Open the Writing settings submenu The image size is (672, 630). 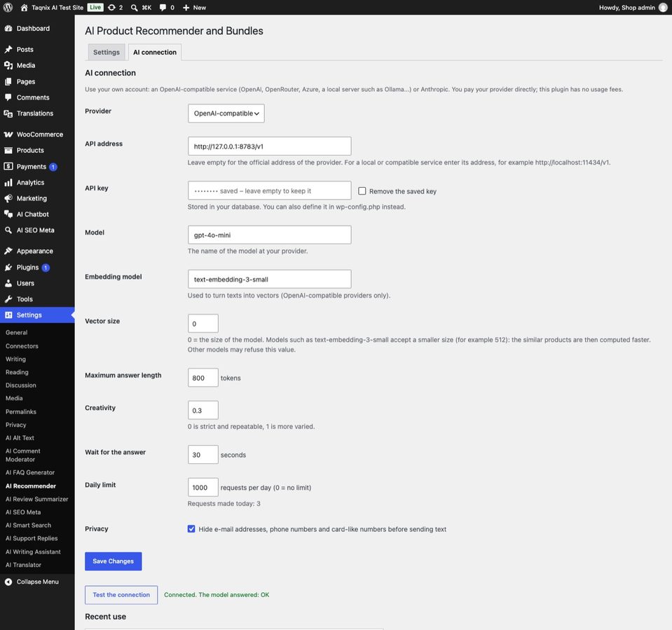15,359
